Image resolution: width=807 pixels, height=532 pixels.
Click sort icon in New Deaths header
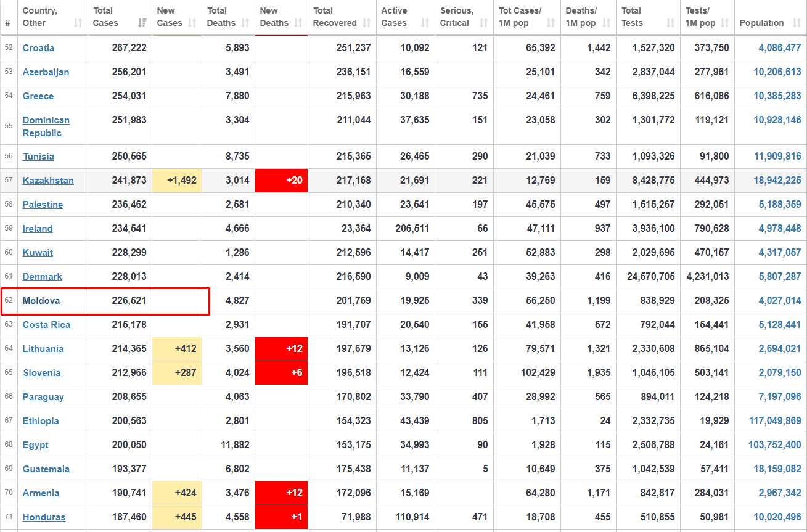(x=298, y=23)
